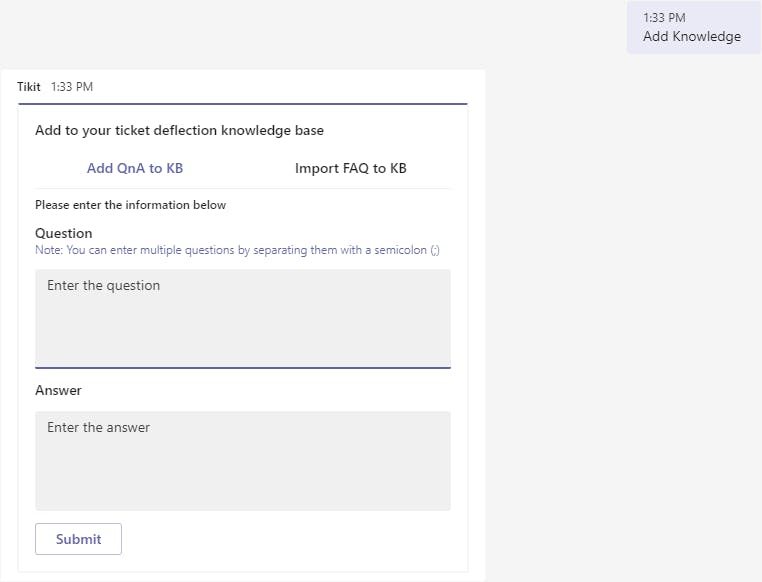This screenshot has width=762, height=582.
Task: Click the timestamp next to Tikit
Action: (72, 87)
